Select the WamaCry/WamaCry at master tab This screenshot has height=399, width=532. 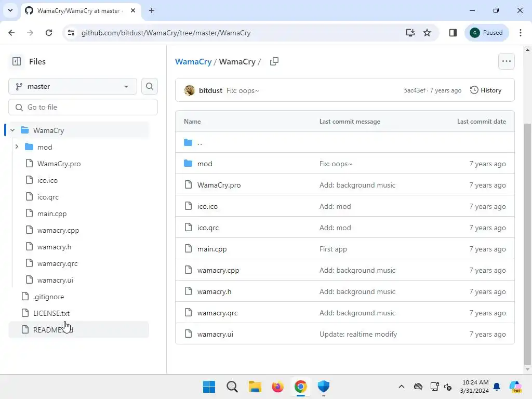(x=81, y=10)
